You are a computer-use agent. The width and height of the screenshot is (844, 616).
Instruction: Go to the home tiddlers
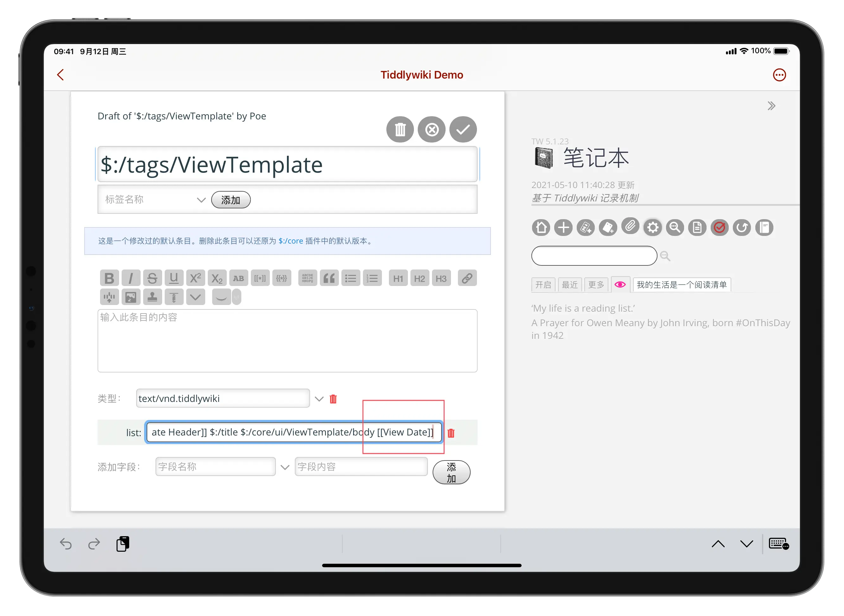[x=541, y=227]
